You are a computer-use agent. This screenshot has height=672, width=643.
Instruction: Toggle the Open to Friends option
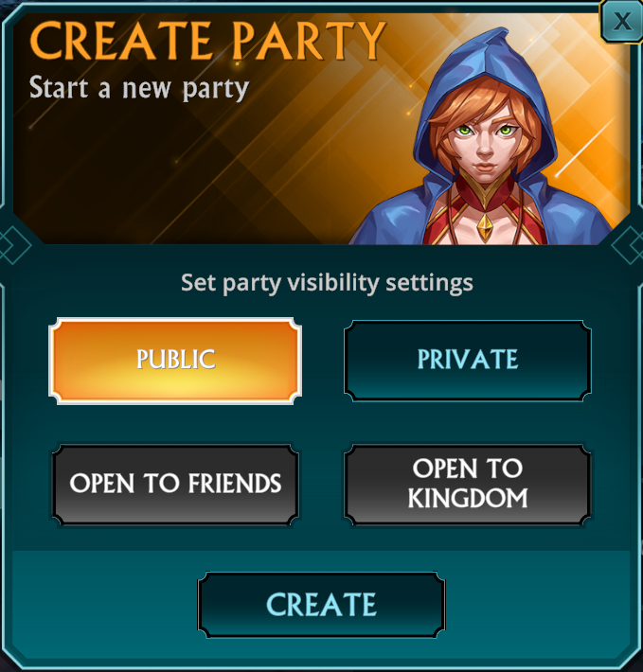click(175, 485)
